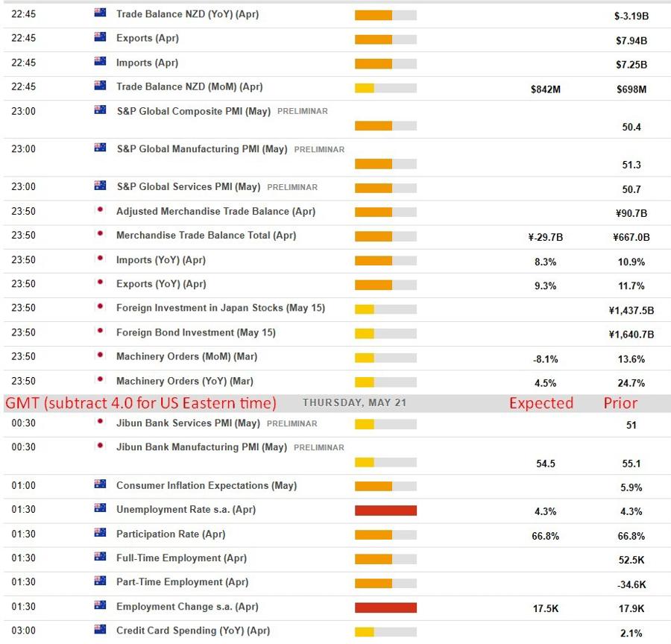Click expected value 17.5K

(545, 609)
